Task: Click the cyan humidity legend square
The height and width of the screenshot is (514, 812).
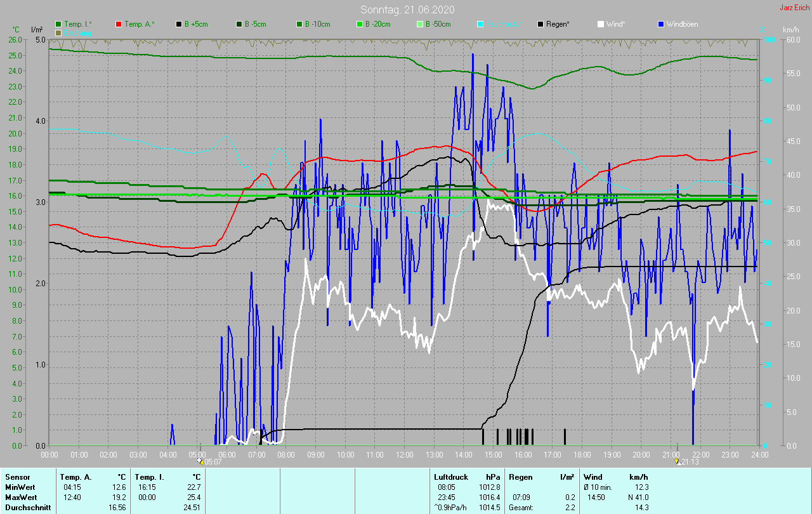Action: 480,24
